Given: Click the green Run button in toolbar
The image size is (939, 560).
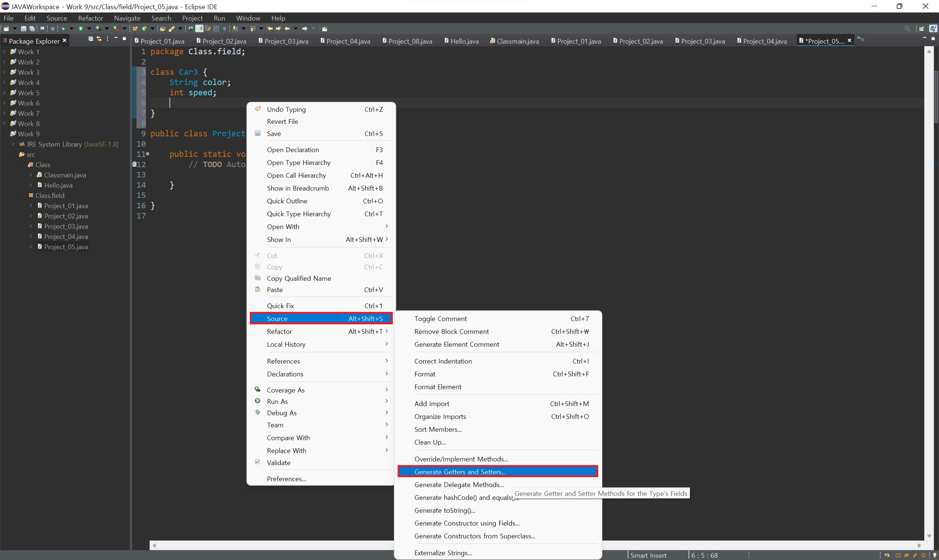Looking at the screenshot, I should coord(81,29).
